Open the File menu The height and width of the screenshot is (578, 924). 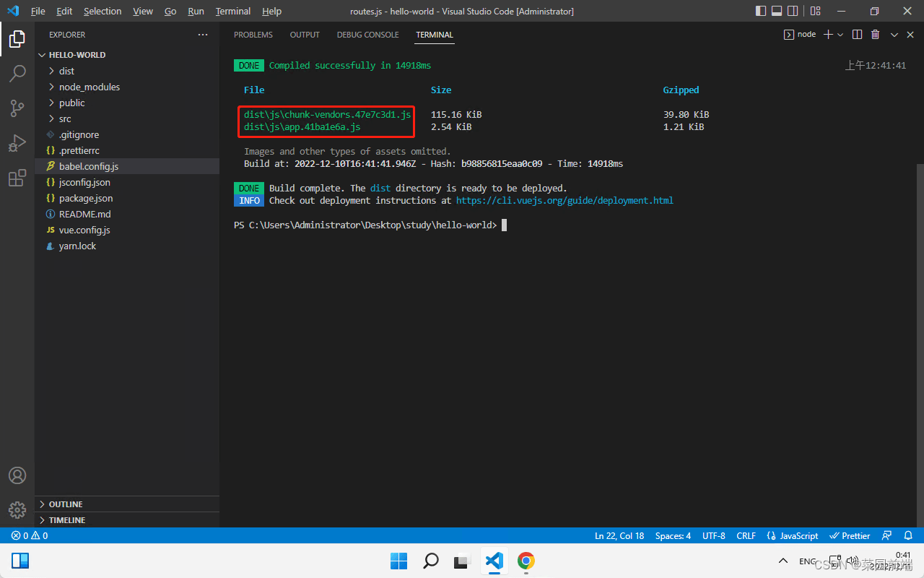38,11
